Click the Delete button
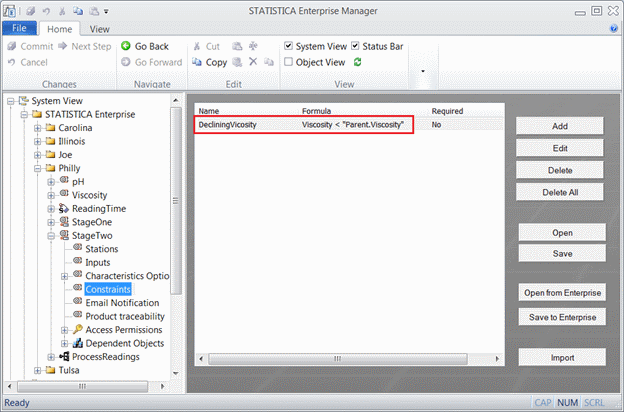 [560, 170]
